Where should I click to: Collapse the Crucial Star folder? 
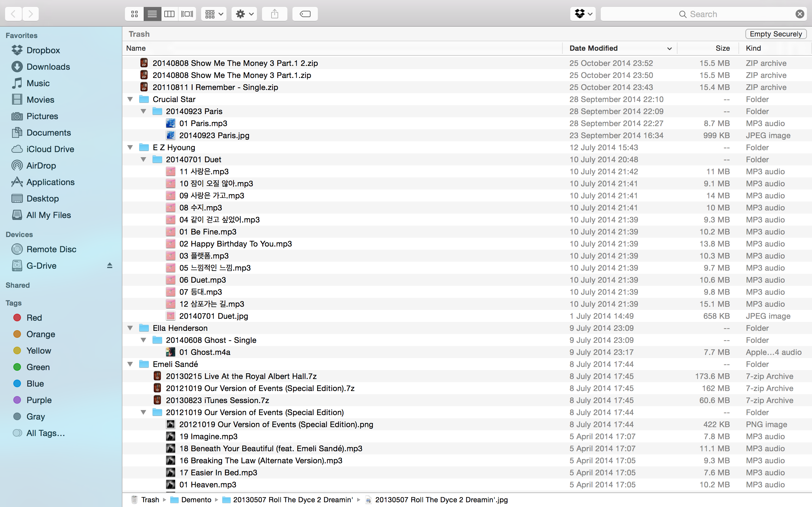coord(130,99)
